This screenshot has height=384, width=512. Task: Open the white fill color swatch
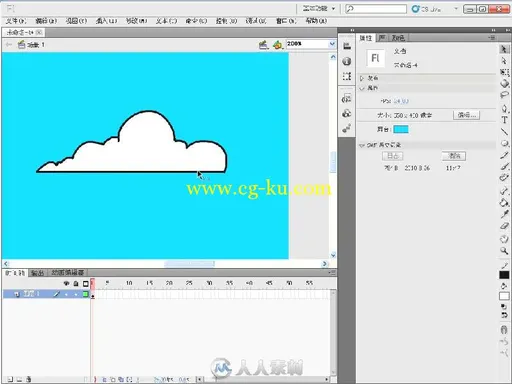[x=504, y=296]
